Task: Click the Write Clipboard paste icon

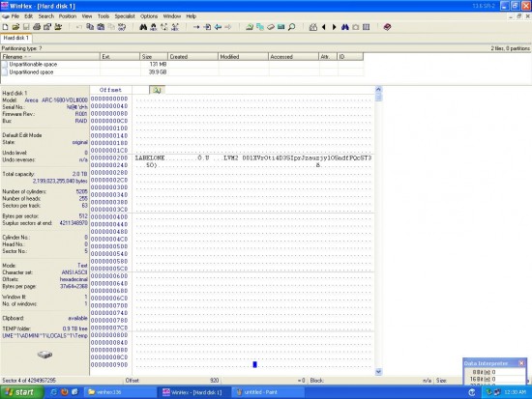Action: coord(101,27)
